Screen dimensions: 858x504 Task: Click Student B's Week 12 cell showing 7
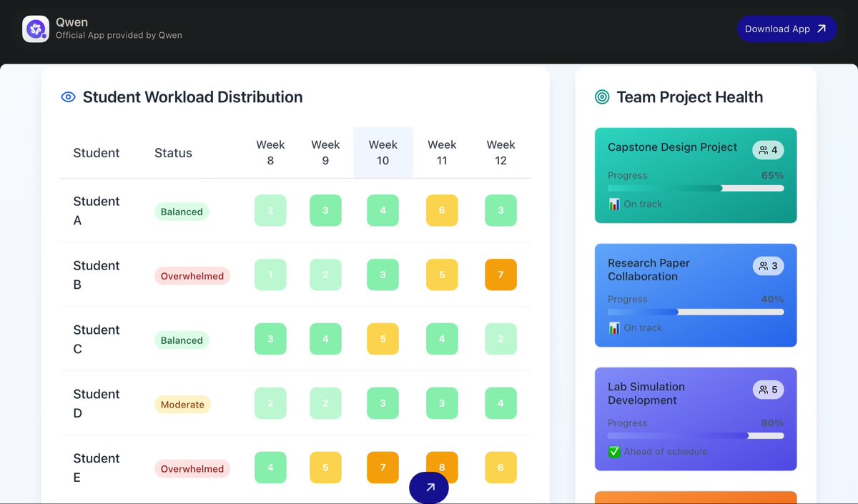[500, 275]
